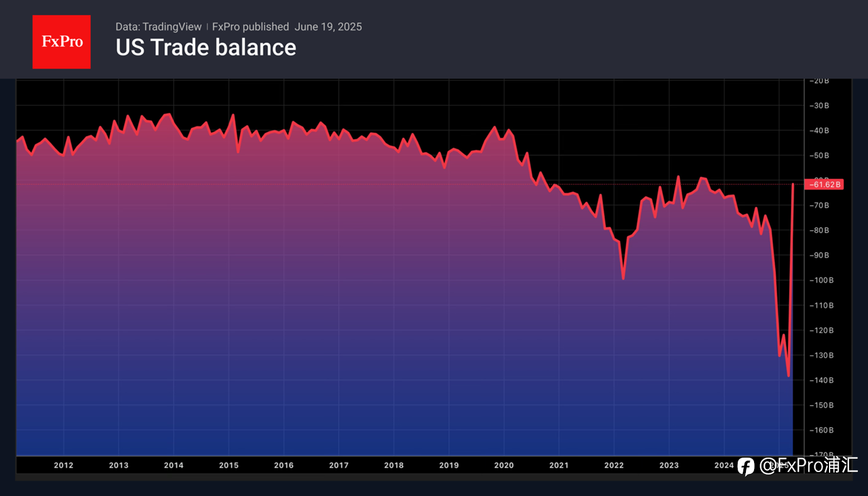This screenshot has width=868, height=496.
Task: Click the 2022 x-axis label
Action: pyautogui.click(x=614, y=465)
